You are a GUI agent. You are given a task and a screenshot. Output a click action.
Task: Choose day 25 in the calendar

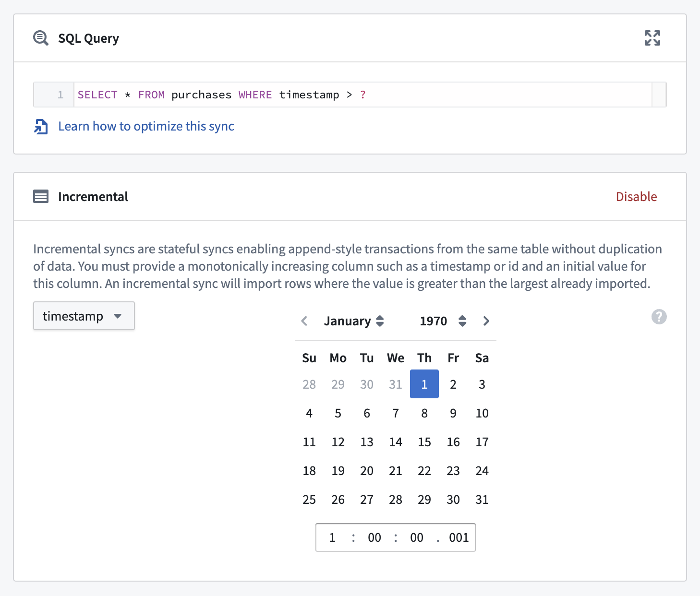[309, 499]
